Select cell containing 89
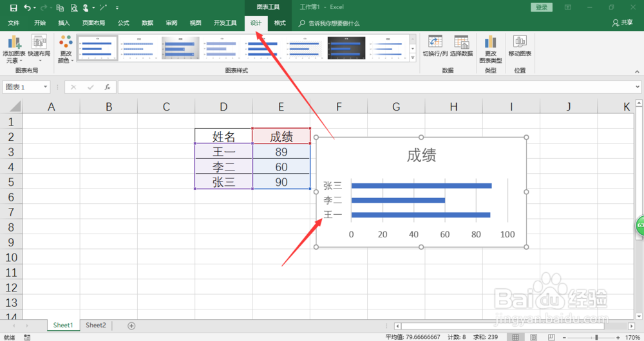644x341 pixels. pyautogui.click(x=281, y=151)
